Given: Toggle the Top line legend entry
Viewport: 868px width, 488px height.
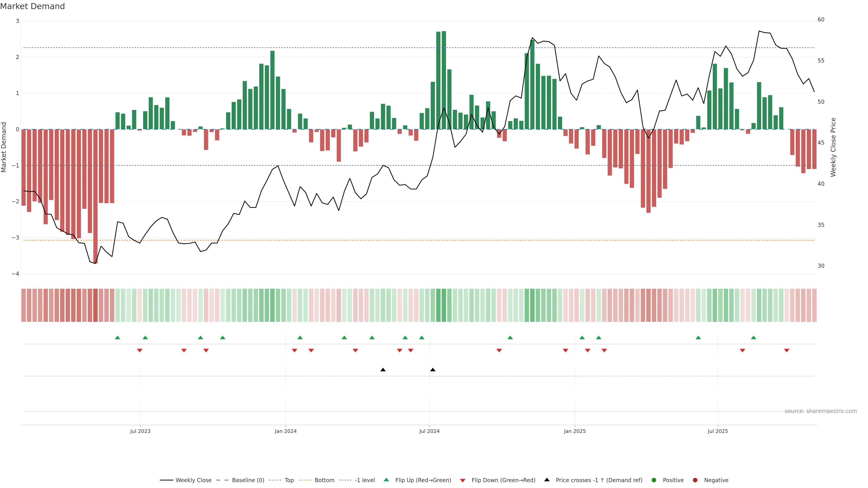Looking at the screenshot, I should point(289,480).
